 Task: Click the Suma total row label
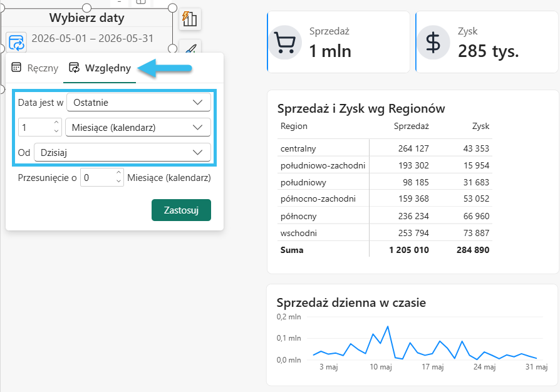pos(292,250)
